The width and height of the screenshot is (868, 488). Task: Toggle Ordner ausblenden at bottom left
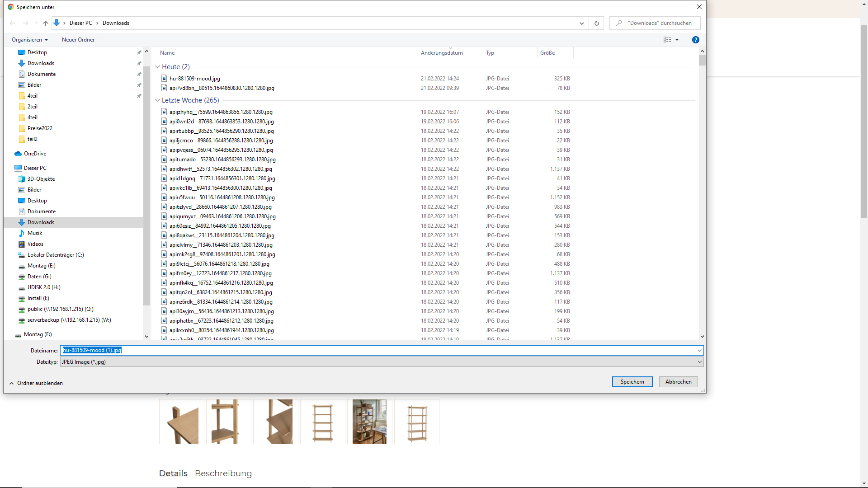[x=36, y=383]
